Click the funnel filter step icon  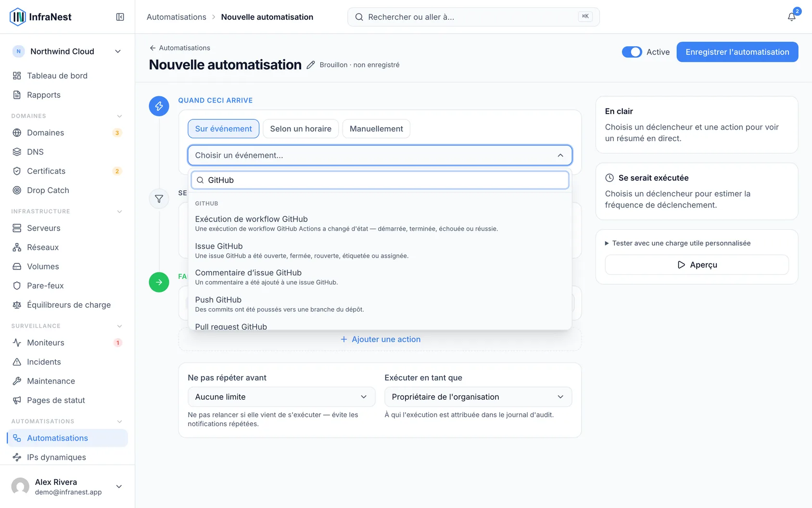(x=159, y=199)
